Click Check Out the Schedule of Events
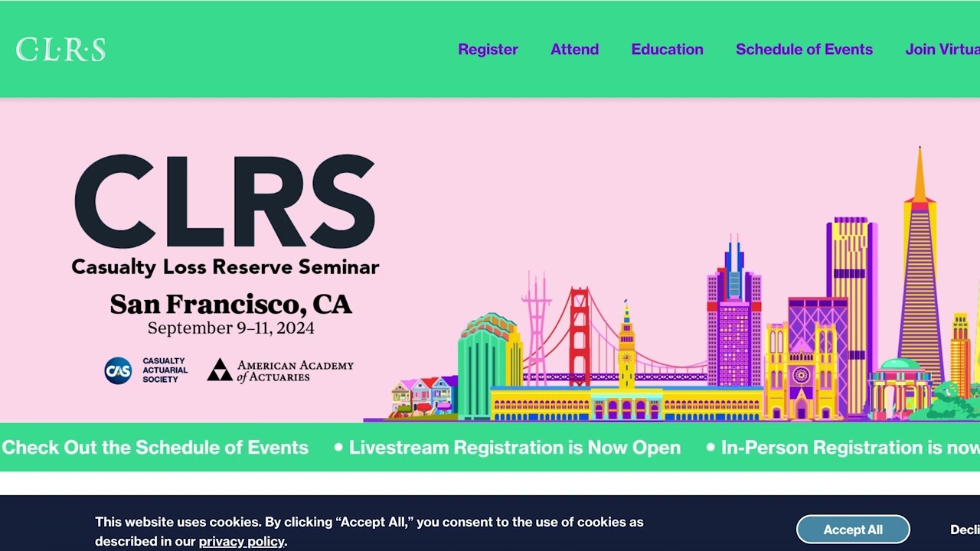Image resolution: width=980 pixels, height=551 pixels. (155, 448)
